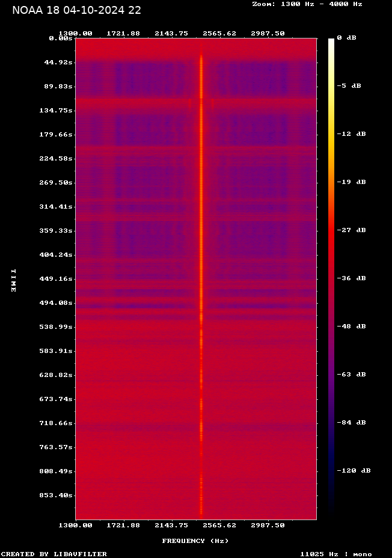Click the FREQUENCY (Hz) axis title
392x558 pixels.
pos(195,541)
